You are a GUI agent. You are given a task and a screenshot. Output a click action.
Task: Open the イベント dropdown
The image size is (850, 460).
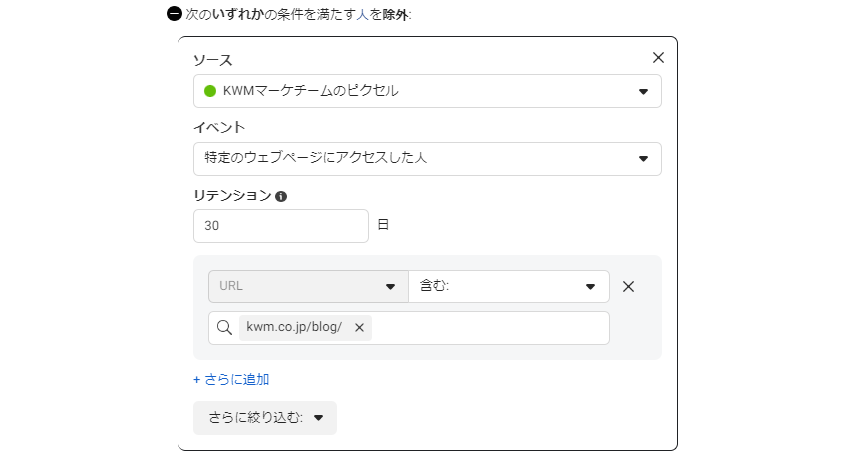tap(427, 159)
